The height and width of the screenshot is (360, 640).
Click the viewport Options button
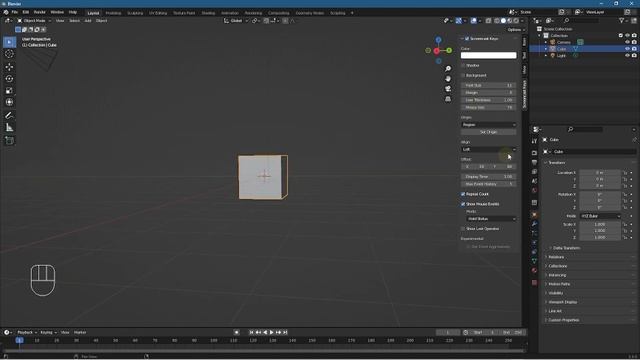tap(516, 30)
